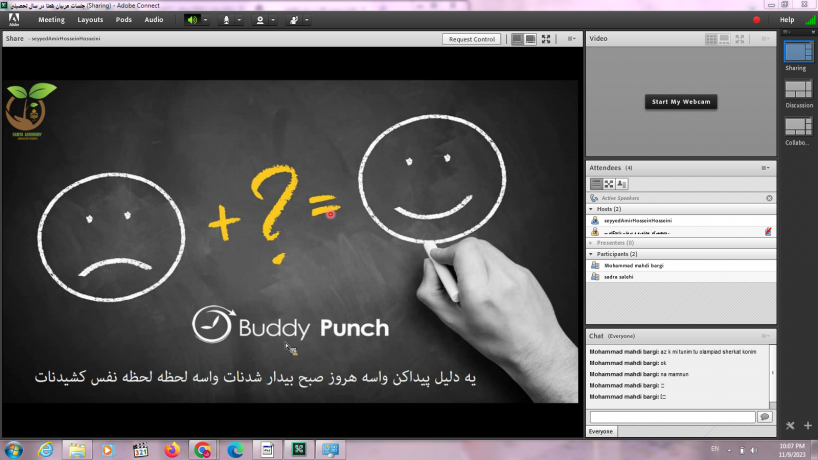This screenshot has width=818, height=460.
Task: Send the chat message
Action: 765,417
